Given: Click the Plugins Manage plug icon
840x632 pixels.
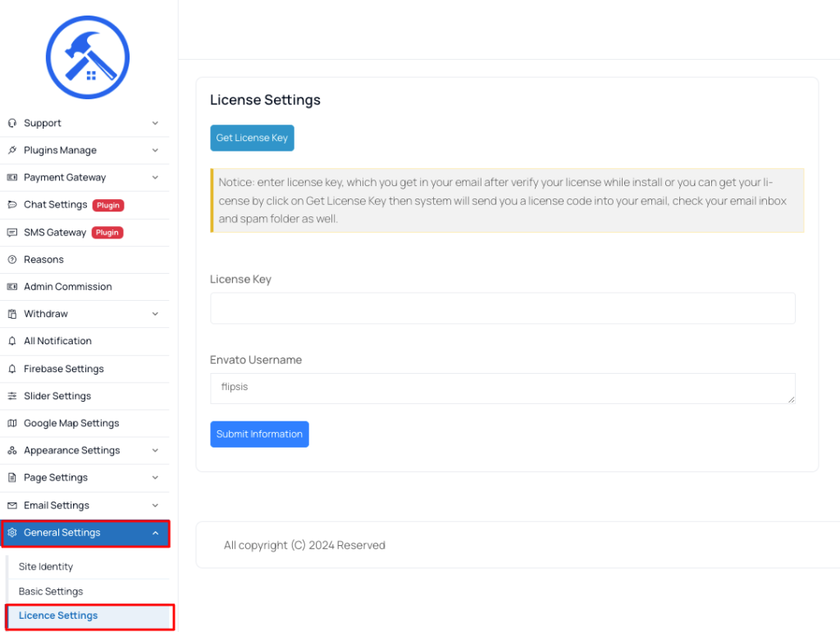Looking at the screenshot, I should point(12,150).
